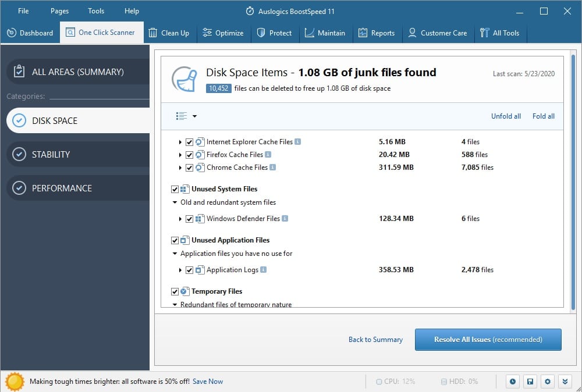Screen dimensions: 582x392
Task: Uncheck Internet Explorer Cache Files checkbox
Action: point(189,142)
